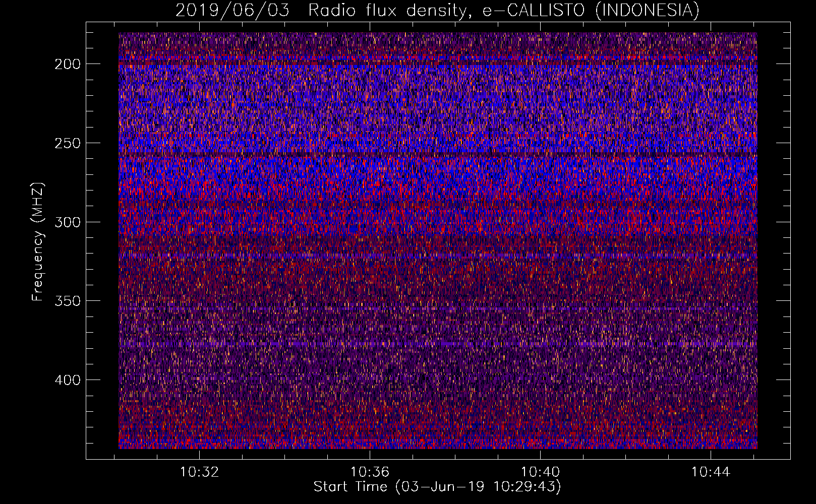Click the "400" frequency tick label

67,380
